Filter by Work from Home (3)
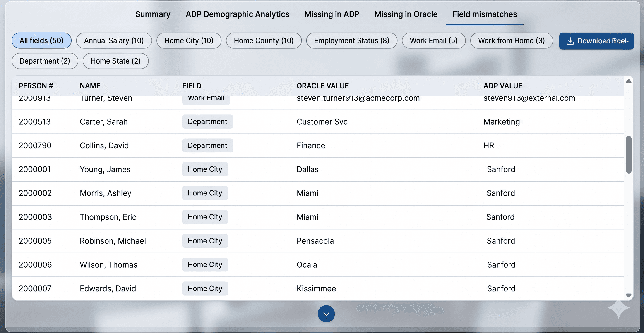This screenshot has height=333, width=644. coord(512,40)
